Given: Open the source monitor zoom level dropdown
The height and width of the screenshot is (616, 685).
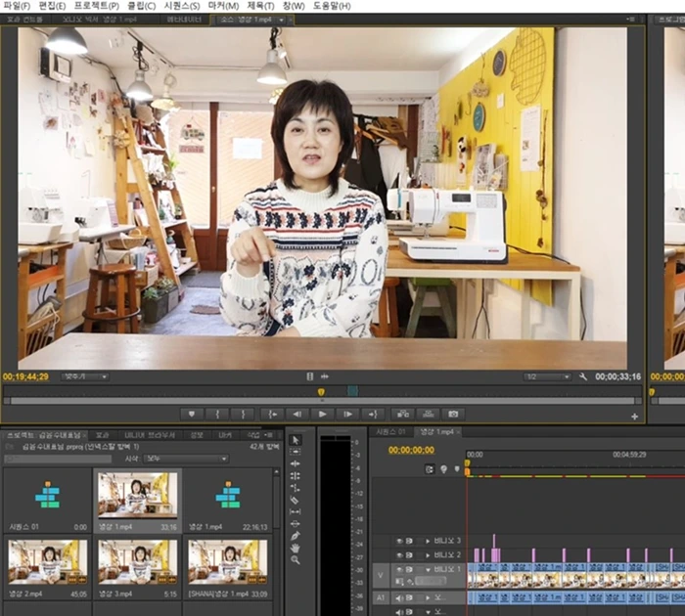Looking at the screenshot, I should [x=85, y=376].
